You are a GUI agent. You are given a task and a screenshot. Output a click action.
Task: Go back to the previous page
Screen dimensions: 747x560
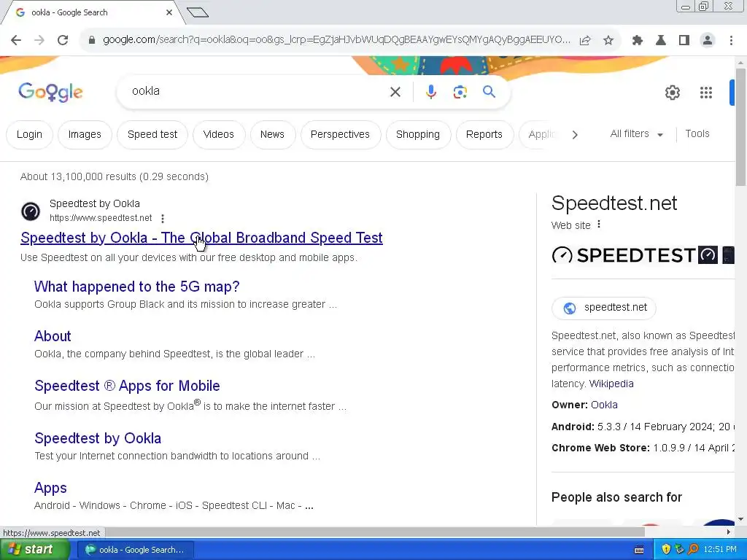16,40
